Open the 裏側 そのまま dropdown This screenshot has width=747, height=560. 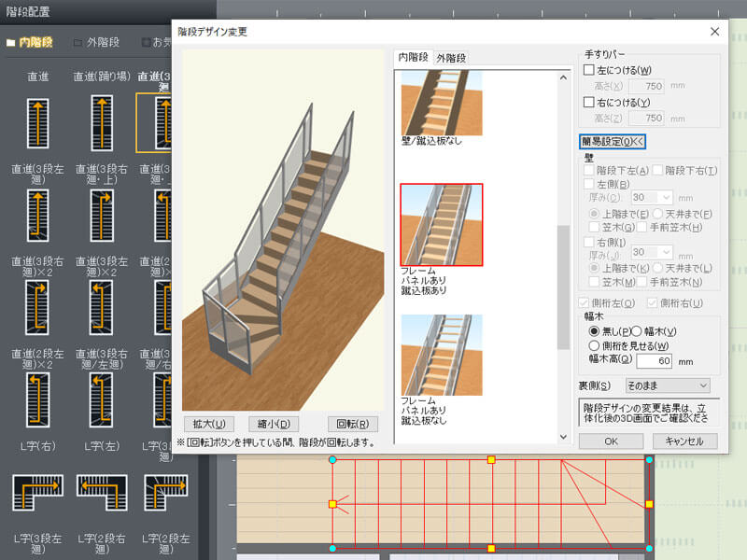(x=667, y=384)
